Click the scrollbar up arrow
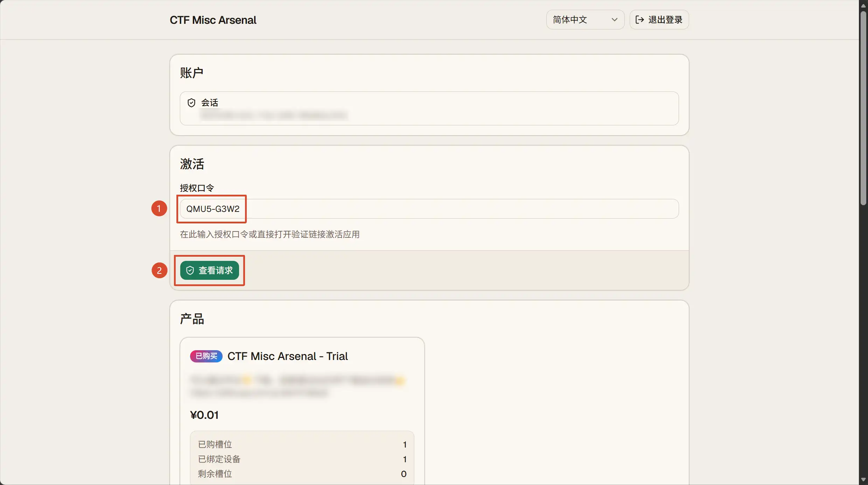The image size is (868, 485). click(x=863, y=5)
